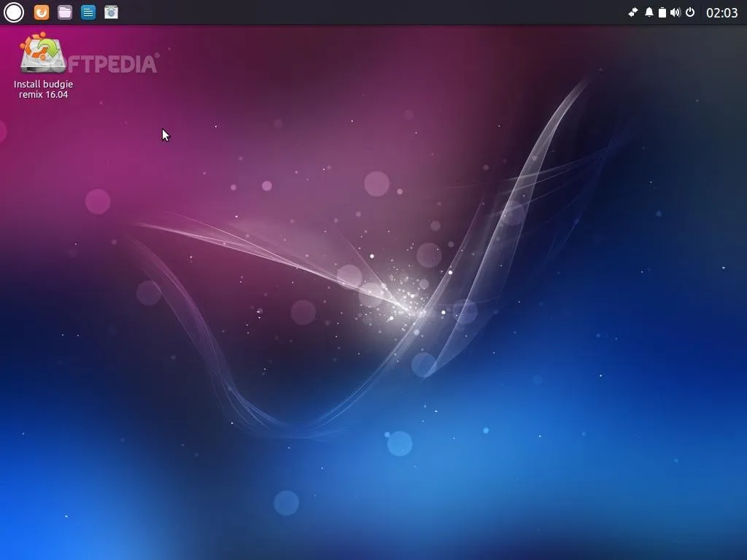
Task: Toggle the network connection indicator
Action: point(632,12)
